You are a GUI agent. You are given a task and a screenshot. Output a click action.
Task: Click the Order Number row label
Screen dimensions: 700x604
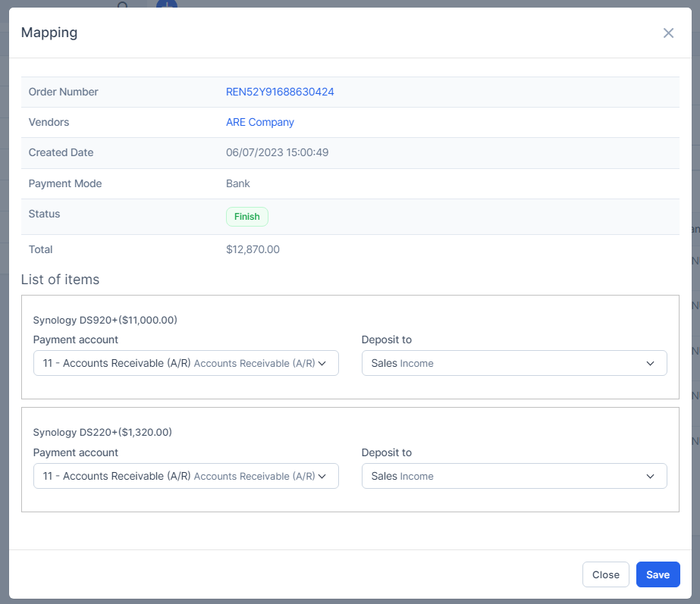click(x=64, y=92)
